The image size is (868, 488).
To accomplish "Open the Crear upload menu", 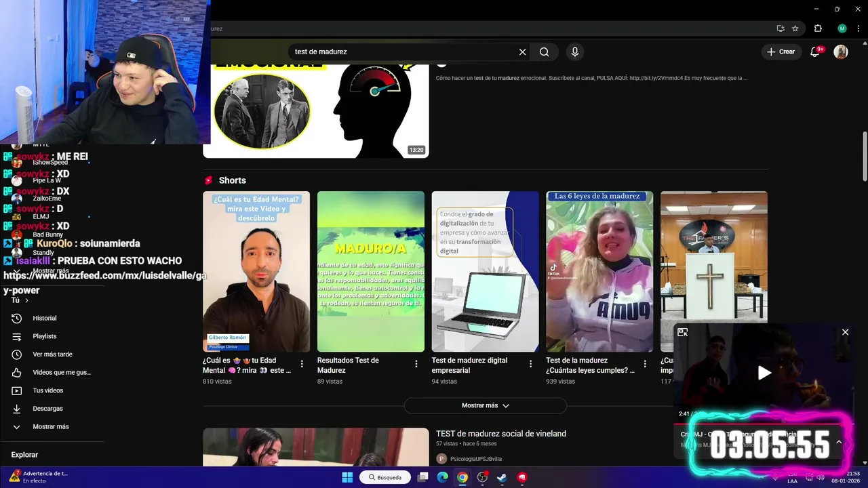I will tap(781, 52).
